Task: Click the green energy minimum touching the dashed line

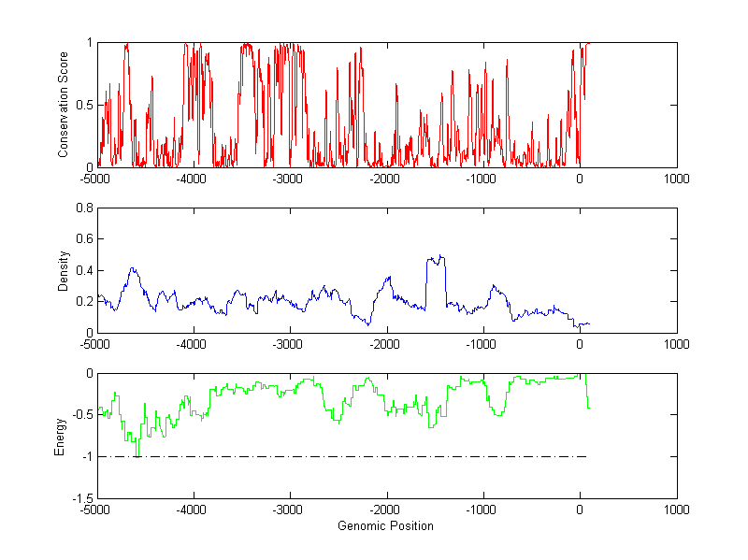Action: [x=137, y=454]
